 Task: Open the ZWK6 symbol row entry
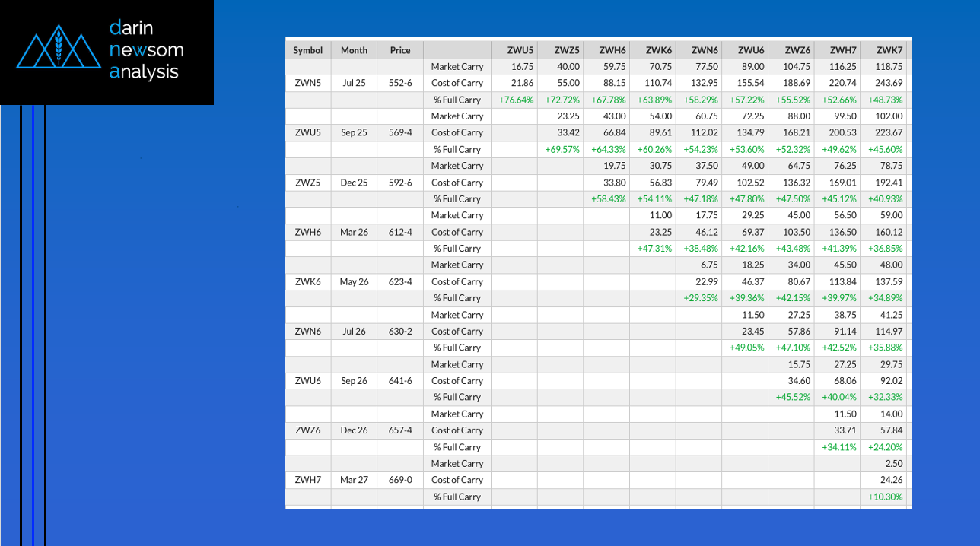[x=308, y=281]
